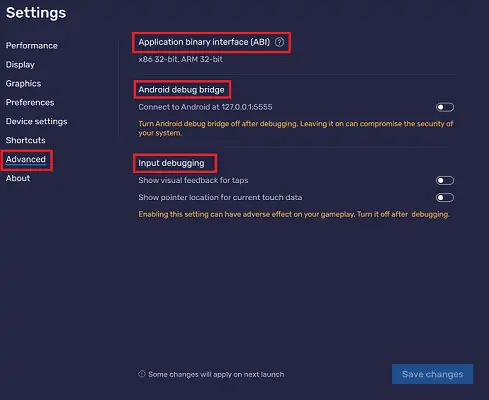Image resolution: width=489 pixels, height=400 pixels.
Task: Enable Show visual feedback for taps
Action: [x=445, y=181]
